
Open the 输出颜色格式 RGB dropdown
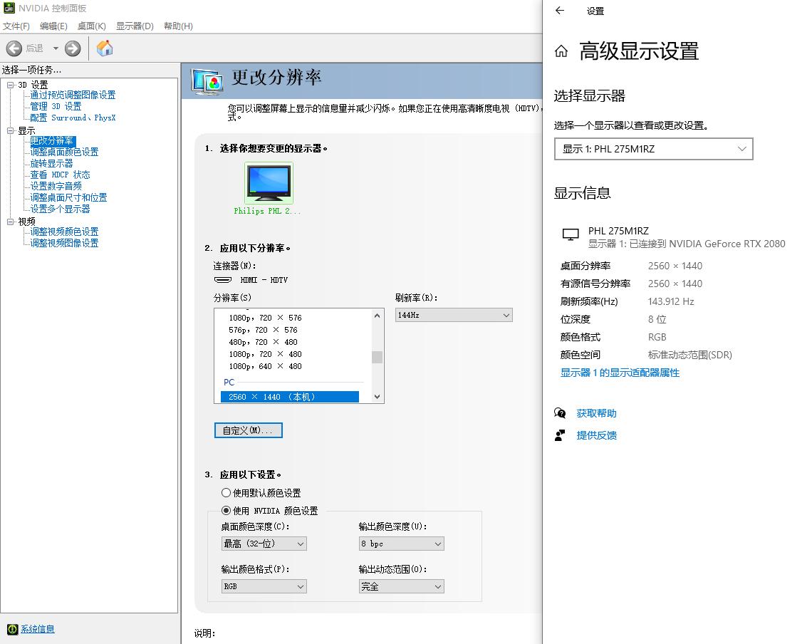(264, 586)
